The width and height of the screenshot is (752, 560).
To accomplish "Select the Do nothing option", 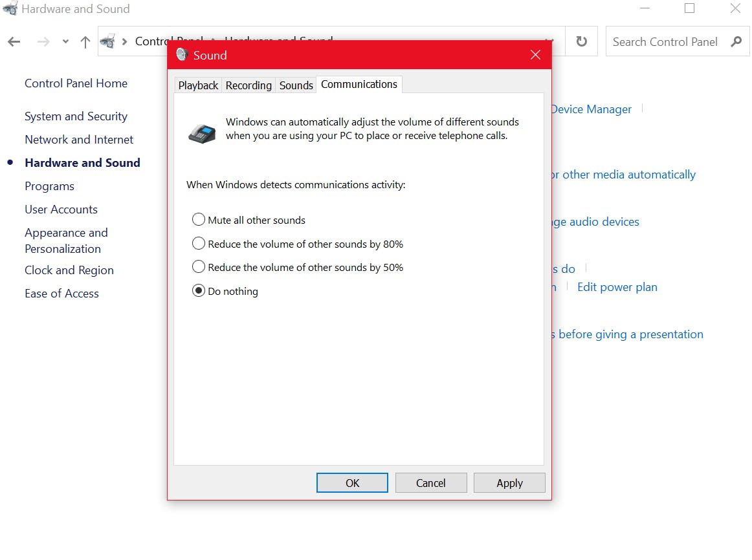I will click(x=225, y=291).
